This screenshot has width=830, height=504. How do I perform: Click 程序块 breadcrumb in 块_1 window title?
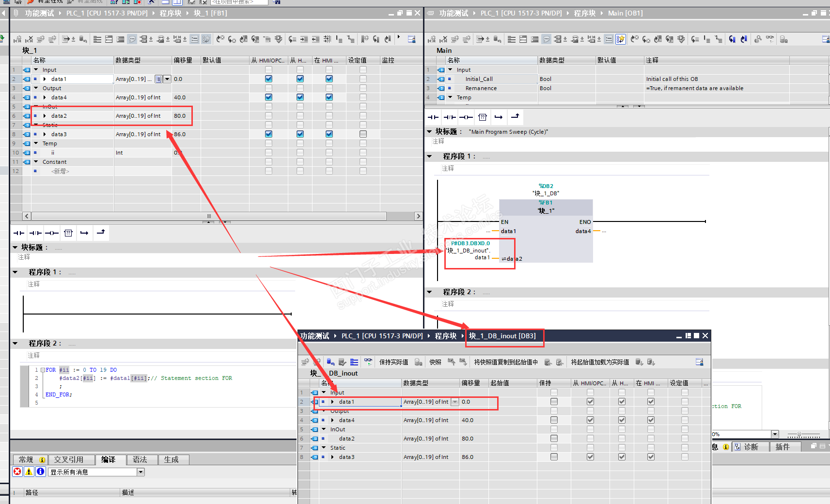[171, 13]
